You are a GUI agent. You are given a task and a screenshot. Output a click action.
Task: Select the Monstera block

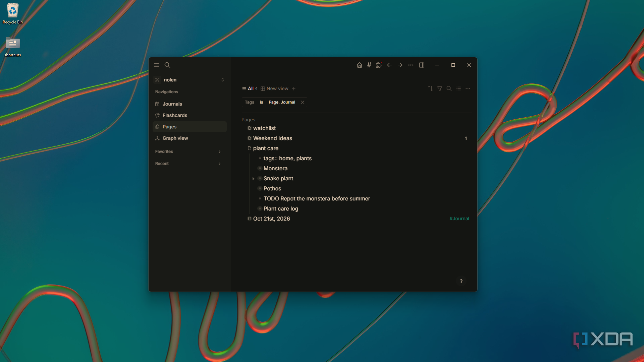pyautogui.click(x=275, y=168)
